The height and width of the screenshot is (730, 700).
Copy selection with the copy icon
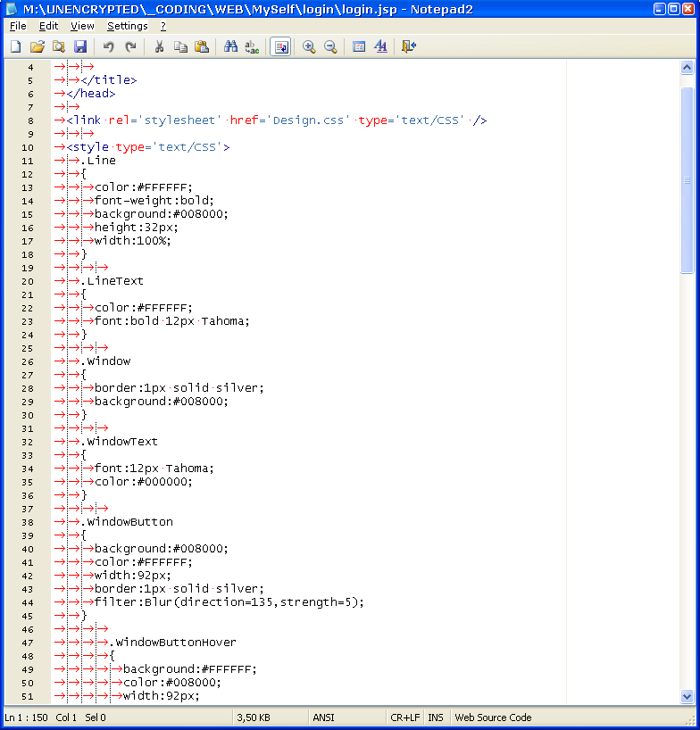180,46
